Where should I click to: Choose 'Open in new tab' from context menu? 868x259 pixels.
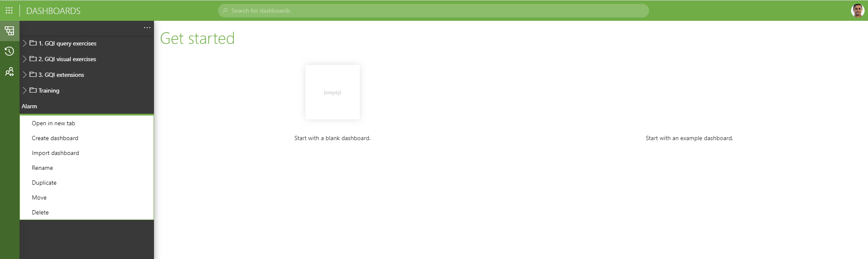point(87,123)
